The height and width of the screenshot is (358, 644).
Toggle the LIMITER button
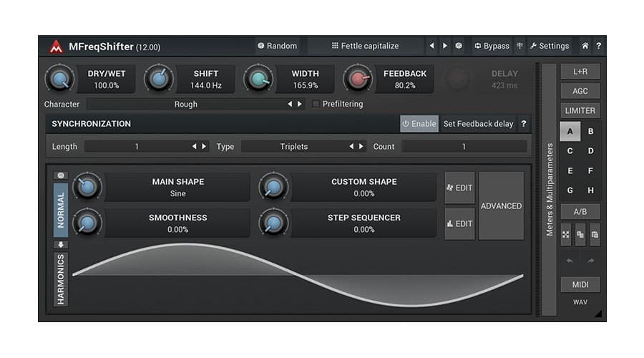tap(580, 110)
